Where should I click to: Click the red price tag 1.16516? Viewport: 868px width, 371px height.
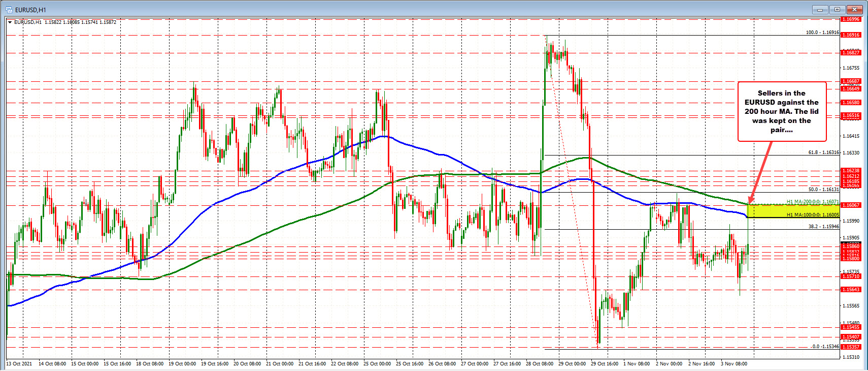851,116
